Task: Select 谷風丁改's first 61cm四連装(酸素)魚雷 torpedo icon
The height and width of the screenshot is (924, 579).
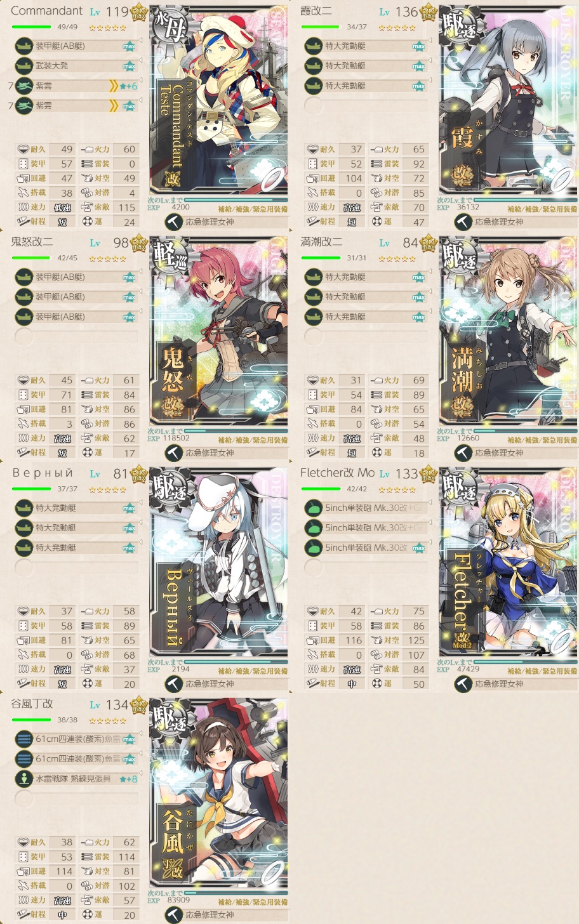Action: tap(24, 739)
